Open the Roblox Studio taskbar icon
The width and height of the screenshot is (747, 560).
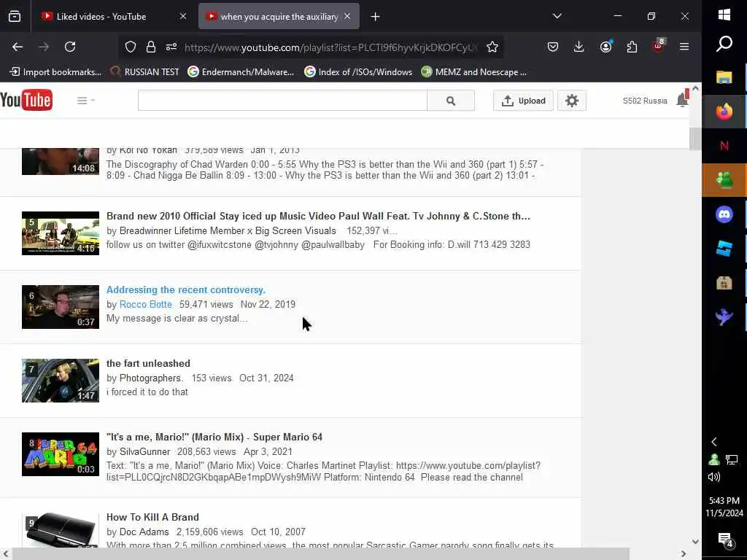point(724,249)
